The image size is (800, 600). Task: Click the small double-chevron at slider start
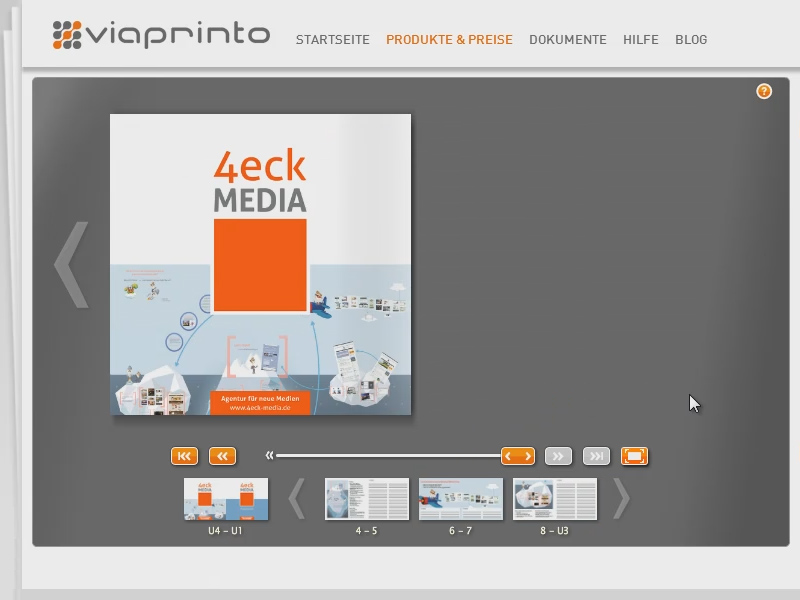click(269, 455)
